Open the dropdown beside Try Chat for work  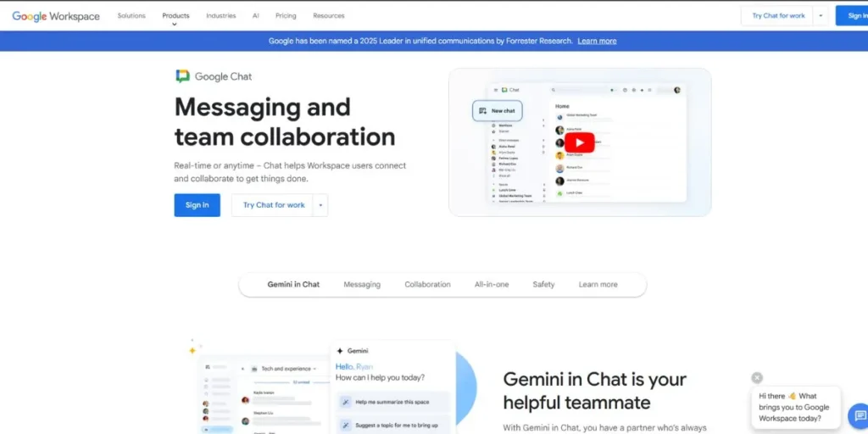pos(320,205)
